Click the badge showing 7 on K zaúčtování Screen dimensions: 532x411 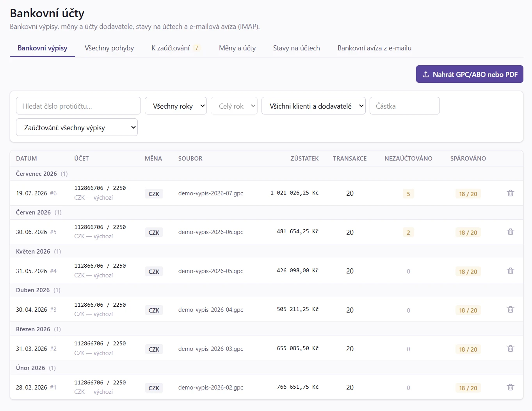(x=197, y=48)
